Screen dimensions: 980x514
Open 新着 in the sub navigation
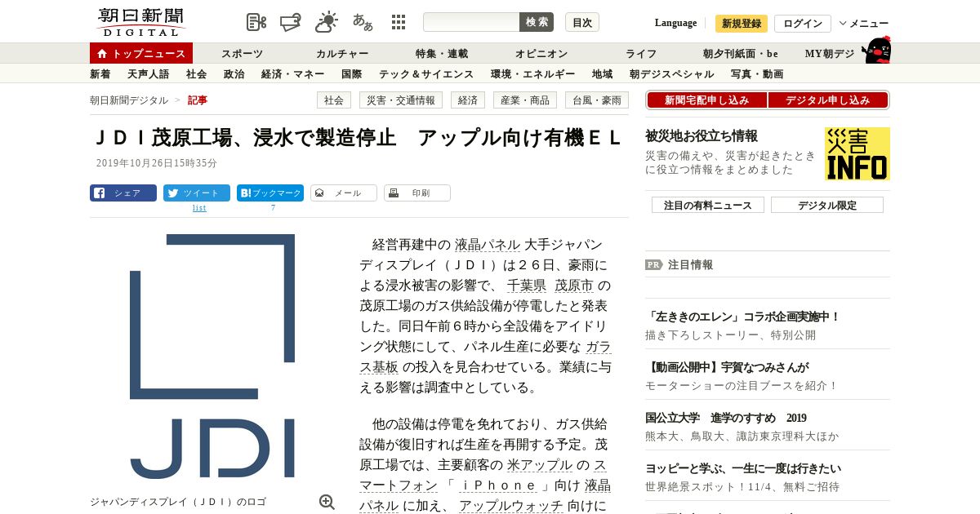(100, 74)
